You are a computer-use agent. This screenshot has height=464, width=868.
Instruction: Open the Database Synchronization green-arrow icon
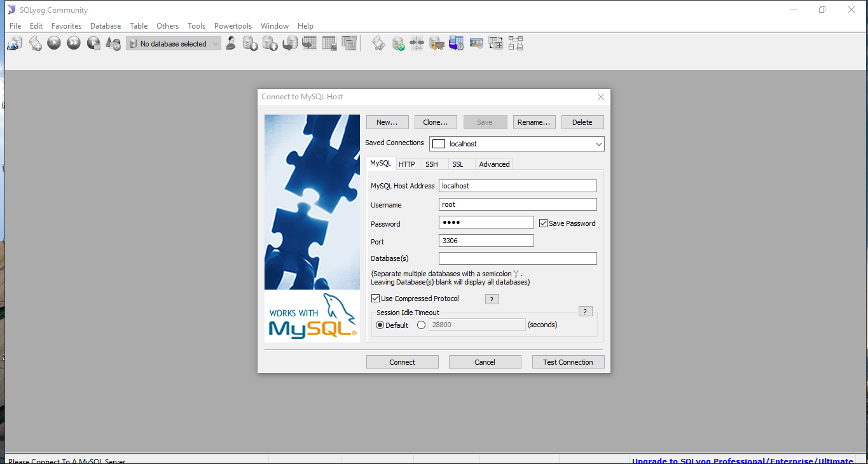tap(398, 43)
